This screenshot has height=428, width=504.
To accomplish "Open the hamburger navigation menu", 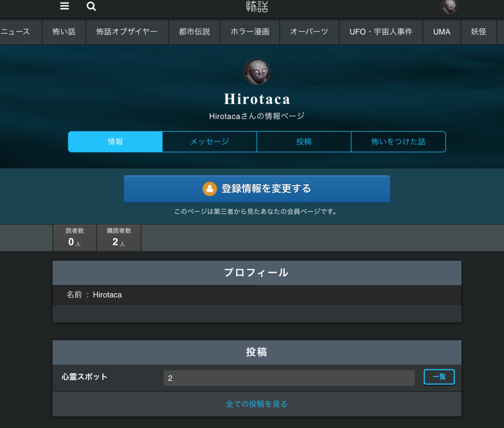I will click(x=64, y=6).
